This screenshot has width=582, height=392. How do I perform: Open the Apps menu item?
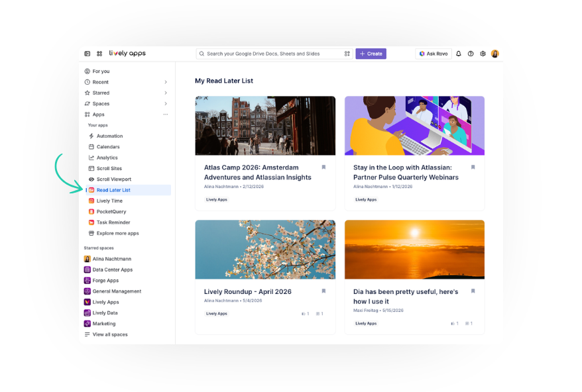pos(98,115)
